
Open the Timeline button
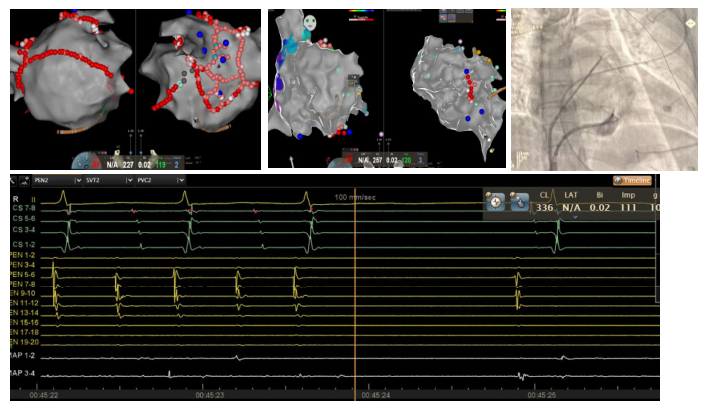(633, 180)
